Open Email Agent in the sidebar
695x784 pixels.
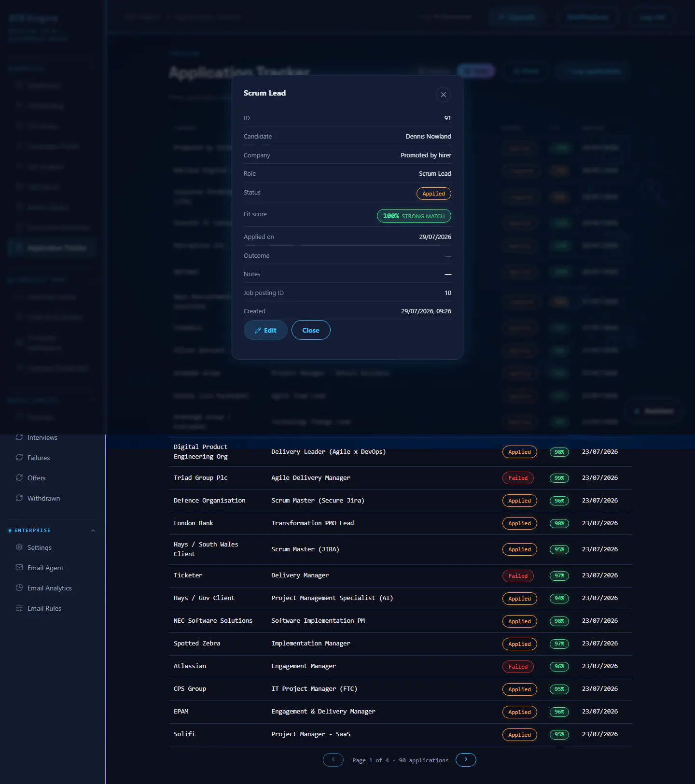click(x=45, y=568)
